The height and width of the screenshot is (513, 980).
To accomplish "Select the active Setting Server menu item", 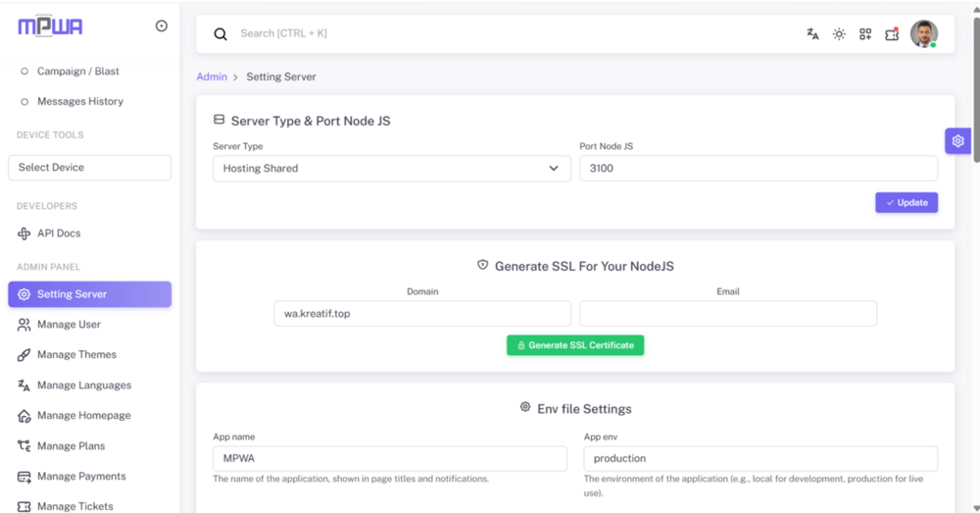I will coord(90,294).
